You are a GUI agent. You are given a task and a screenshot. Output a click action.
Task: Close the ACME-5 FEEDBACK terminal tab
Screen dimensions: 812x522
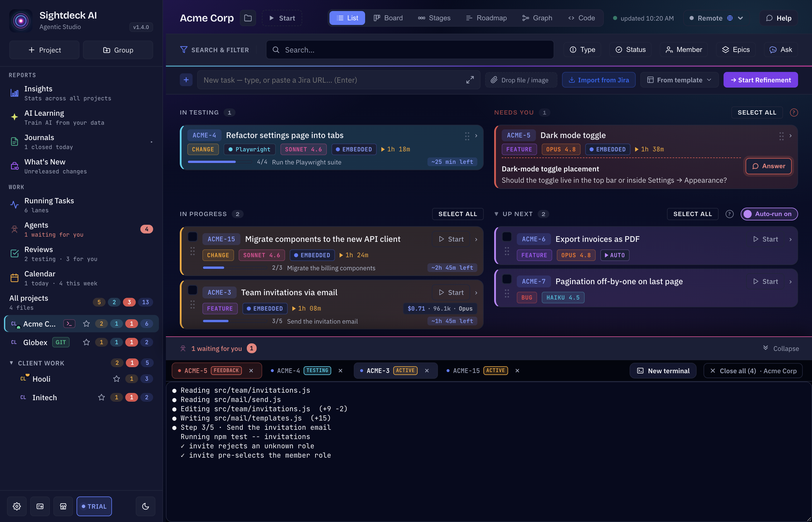pyautogui.click(x=251, y=371)
